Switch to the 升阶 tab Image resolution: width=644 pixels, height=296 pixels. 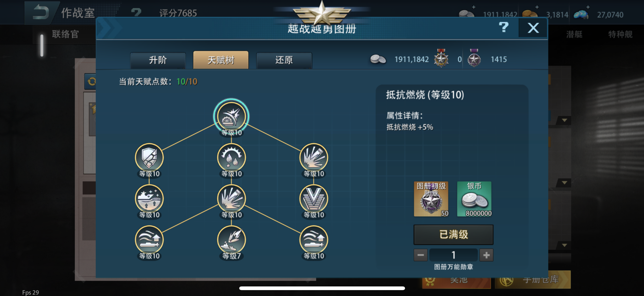(x=158, y=60)
